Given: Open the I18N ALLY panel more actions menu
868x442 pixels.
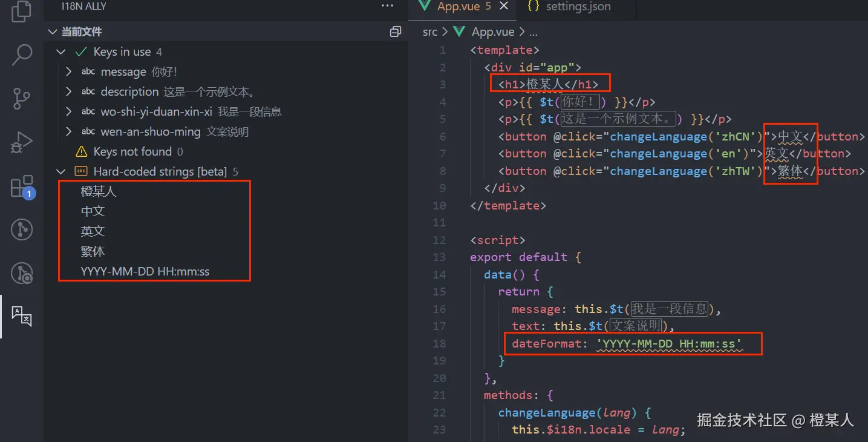Looking at the screenshot, I should [387, 6].
